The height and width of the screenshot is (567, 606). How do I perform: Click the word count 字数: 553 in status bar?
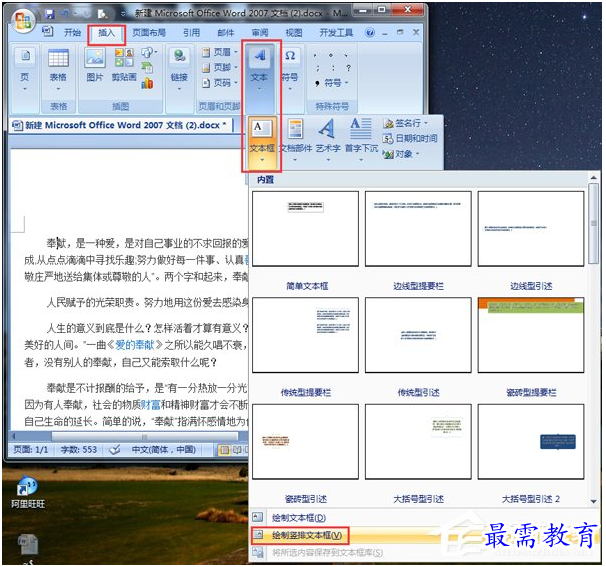click(x=79, y=450)
